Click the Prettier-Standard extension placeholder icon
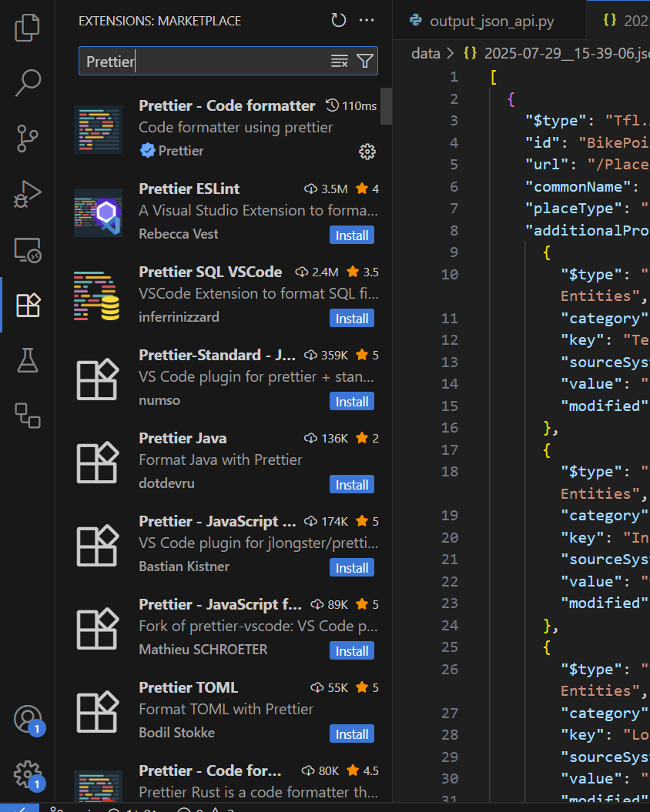 [98, 379]
